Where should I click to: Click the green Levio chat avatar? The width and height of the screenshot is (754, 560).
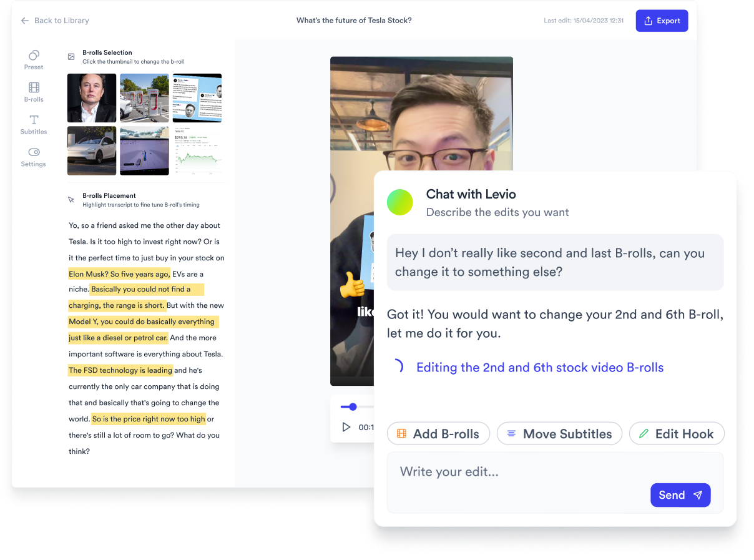(400, 202)
